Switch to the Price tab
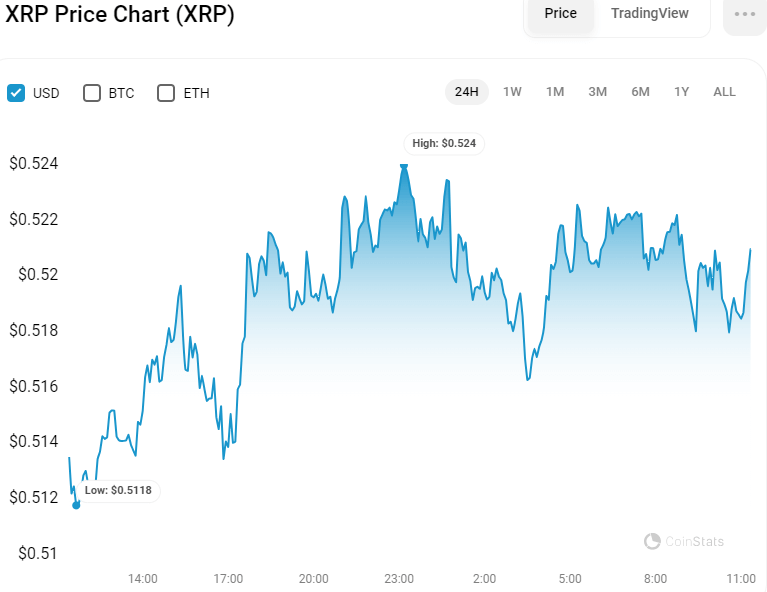Screen dimensions: 767x592 (x=560, y=14)
